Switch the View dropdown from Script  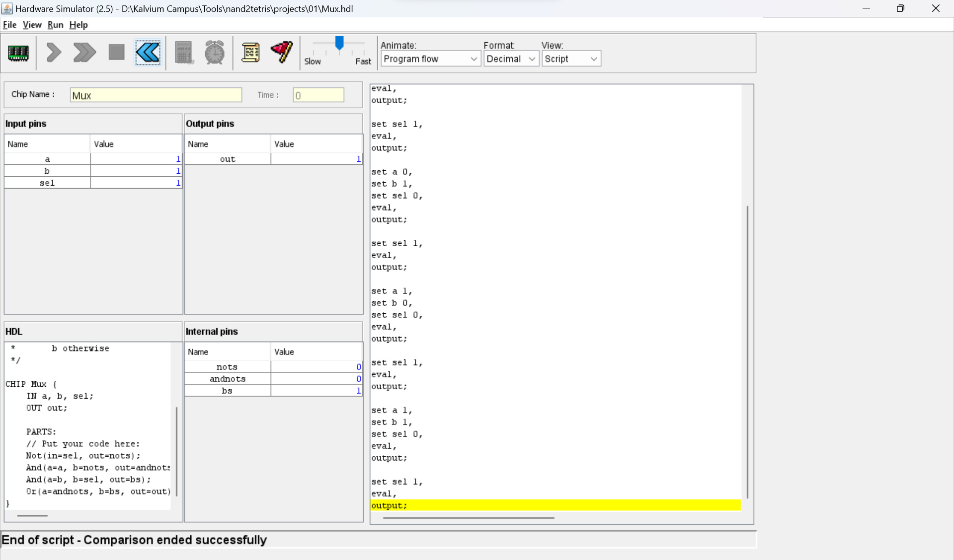[x=571, y=59]
